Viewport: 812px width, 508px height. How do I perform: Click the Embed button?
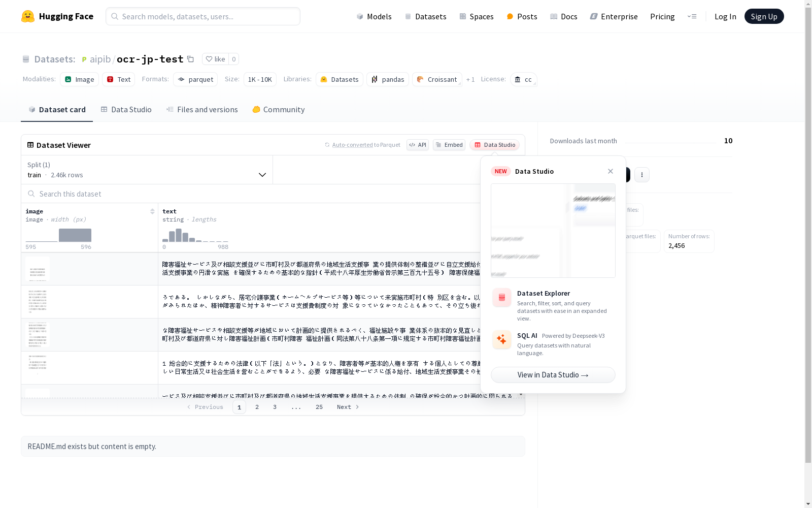point(449,145)
